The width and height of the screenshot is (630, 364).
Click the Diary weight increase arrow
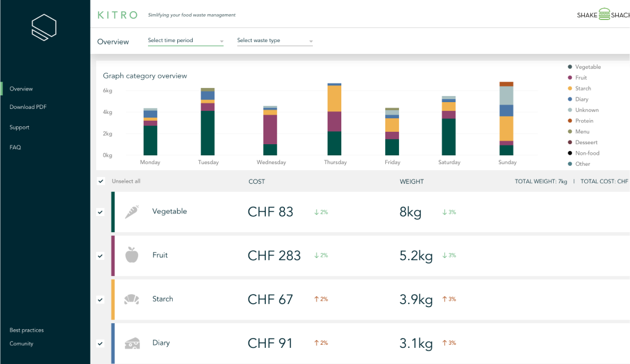click(x=444, y=343)
